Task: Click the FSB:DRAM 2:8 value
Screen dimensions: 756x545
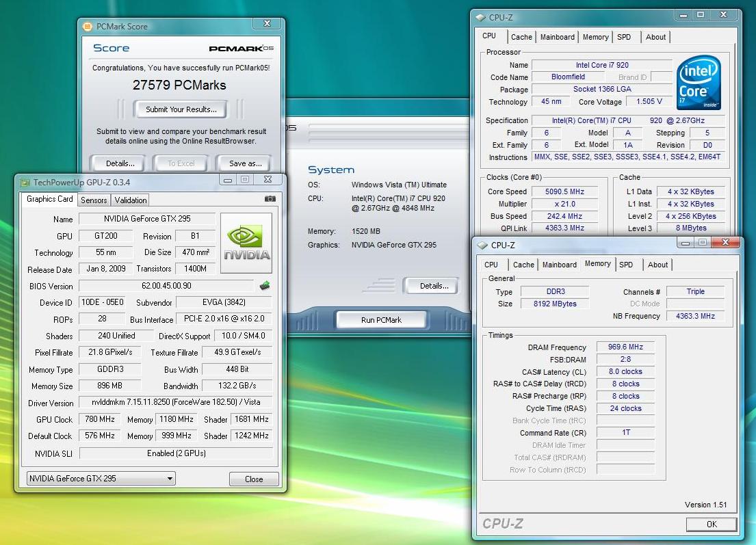Action: click(625, 359)
